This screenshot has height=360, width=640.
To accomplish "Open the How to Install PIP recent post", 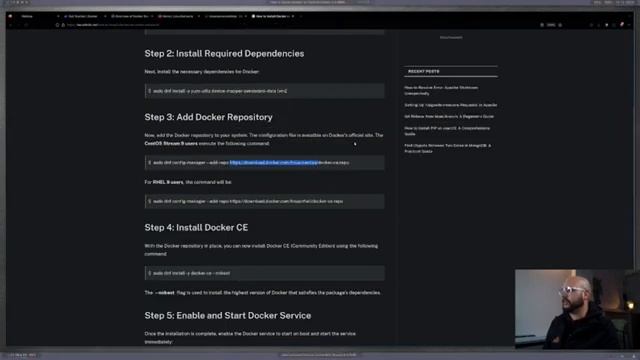I will coord(447,131).
